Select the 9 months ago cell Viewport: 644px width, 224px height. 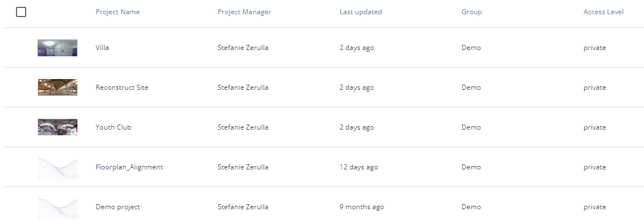(x=362, y=207)
